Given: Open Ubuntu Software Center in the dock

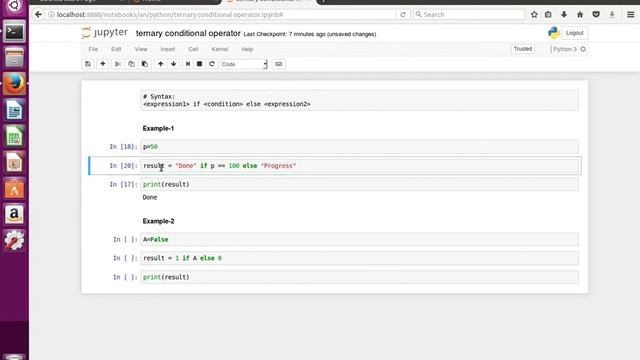Looking at the screenshot, I should (x=14, y=188).
